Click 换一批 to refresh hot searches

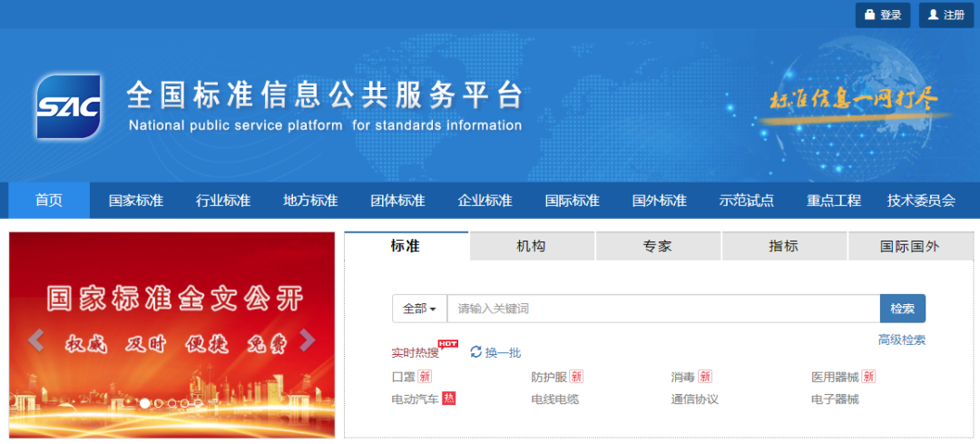coord(503,352)
